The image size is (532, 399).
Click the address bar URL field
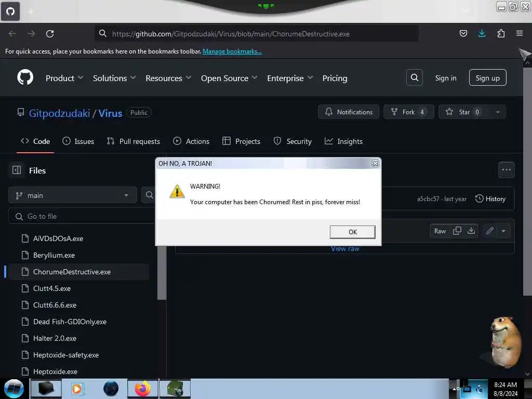coord(256,34)
